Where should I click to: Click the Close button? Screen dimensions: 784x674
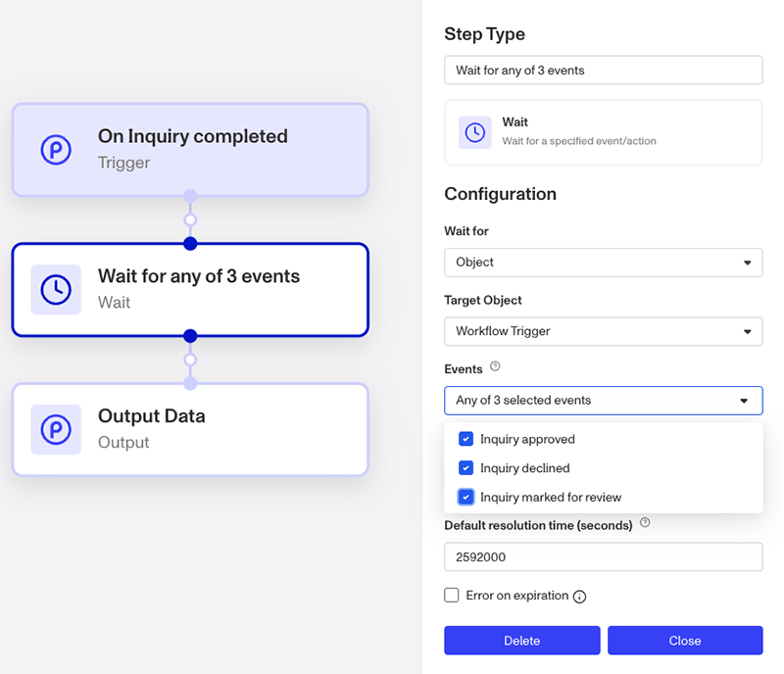[685, 641]
